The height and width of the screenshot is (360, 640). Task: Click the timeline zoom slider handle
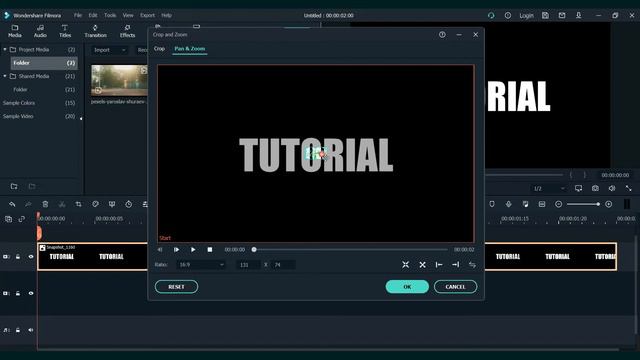pyautogui.click(x=598, y=204)
